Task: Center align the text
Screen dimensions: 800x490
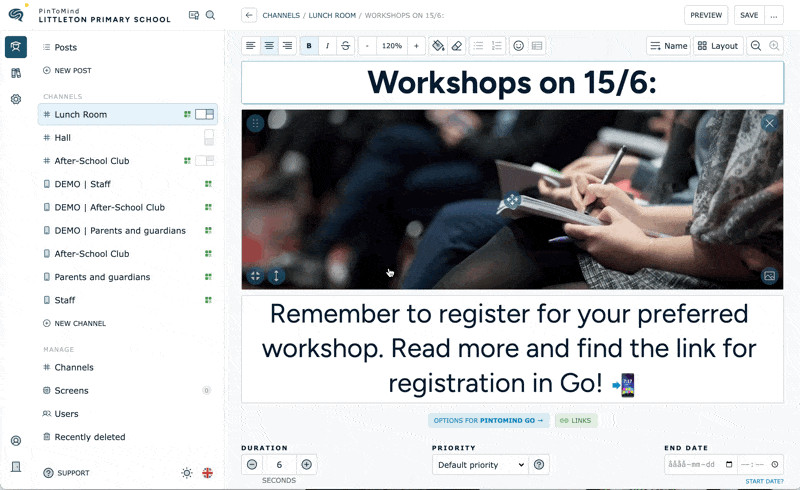Action: click(x=269, y=46)
